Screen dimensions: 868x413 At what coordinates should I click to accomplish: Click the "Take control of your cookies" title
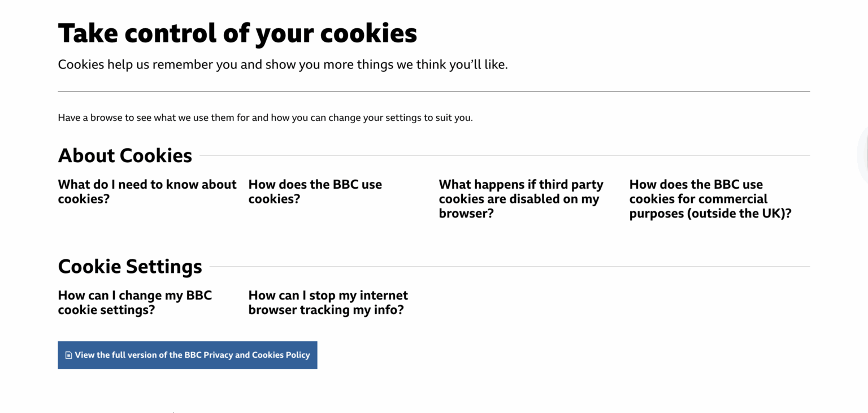237,33
